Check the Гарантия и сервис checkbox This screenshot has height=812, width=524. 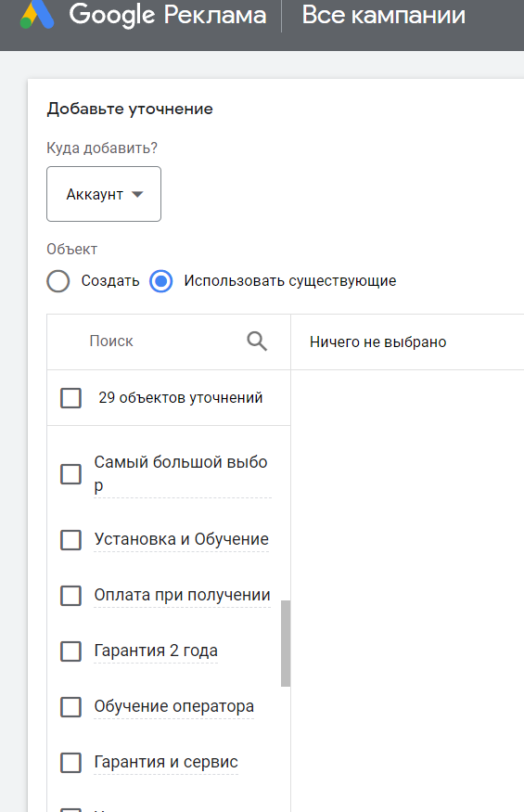[x=70, y=762]
